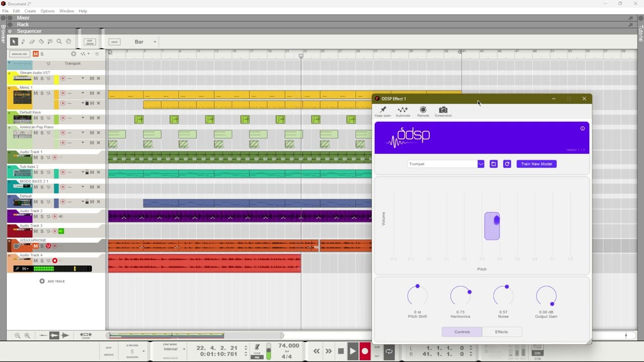The width and height of the screenshot is (644, 362).
Task: Click the Output Gain knob
Action: [546, 295]
